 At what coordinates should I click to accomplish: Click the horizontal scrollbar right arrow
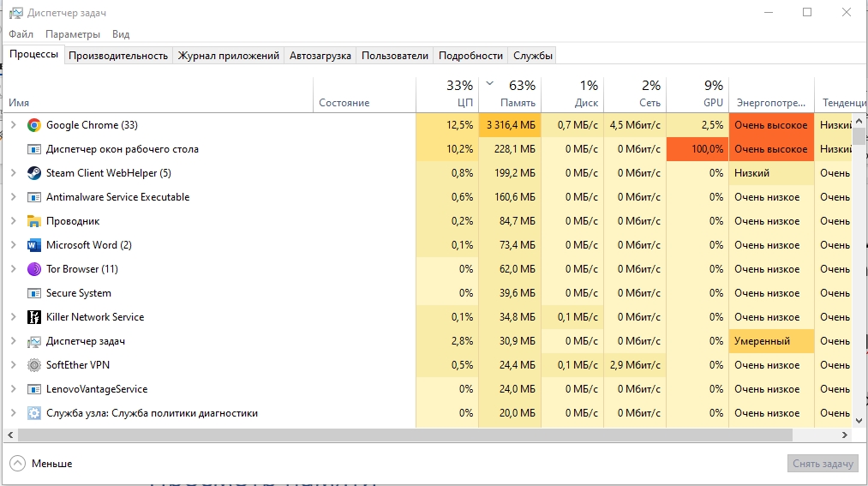point(845,435)
